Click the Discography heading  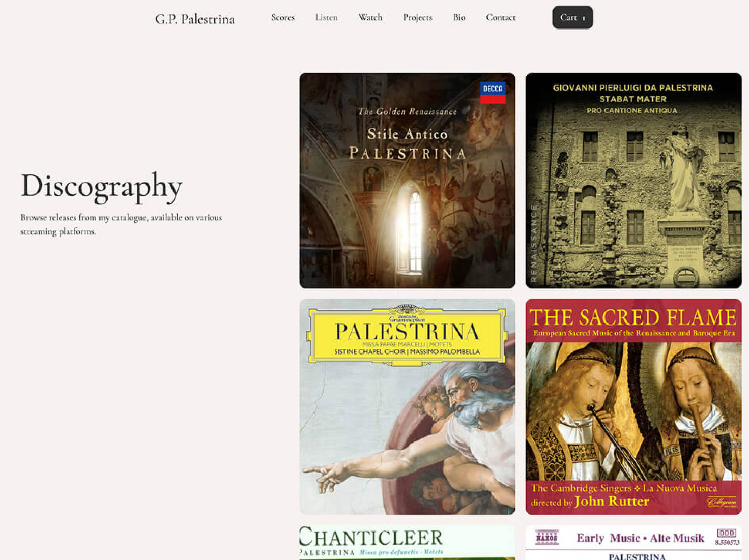coord(101,187)
